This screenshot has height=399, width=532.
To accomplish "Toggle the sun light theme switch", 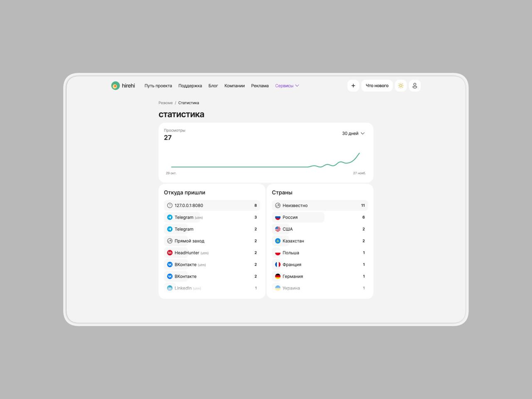I will [401, 86].
